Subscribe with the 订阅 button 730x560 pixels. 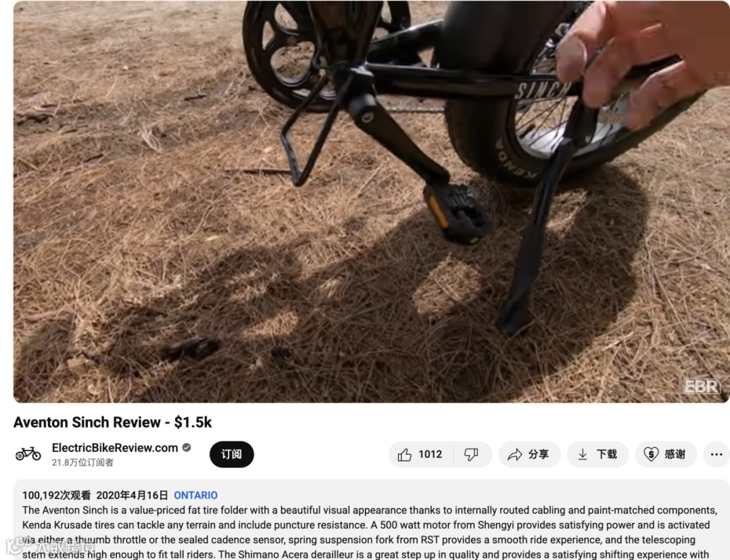tap(231, 455)
